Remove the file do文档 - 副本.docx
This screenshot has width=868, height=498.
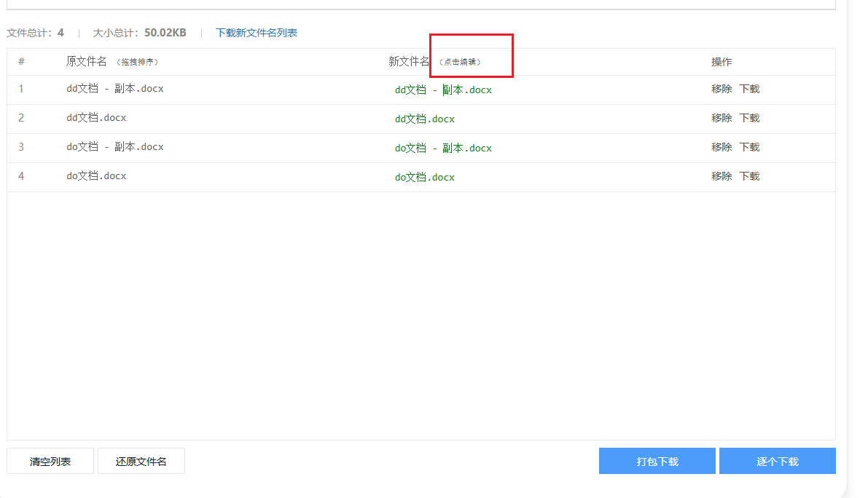722,146
